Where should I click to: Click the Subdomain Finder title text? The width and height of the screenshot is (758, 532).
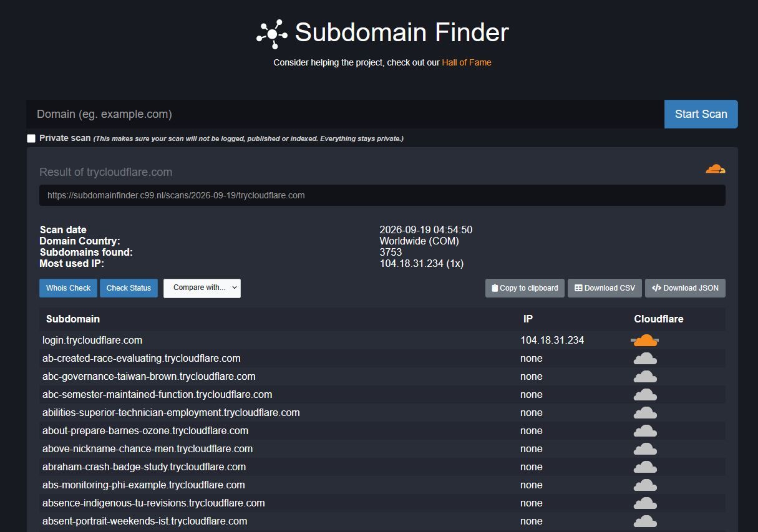click(402, 32)
